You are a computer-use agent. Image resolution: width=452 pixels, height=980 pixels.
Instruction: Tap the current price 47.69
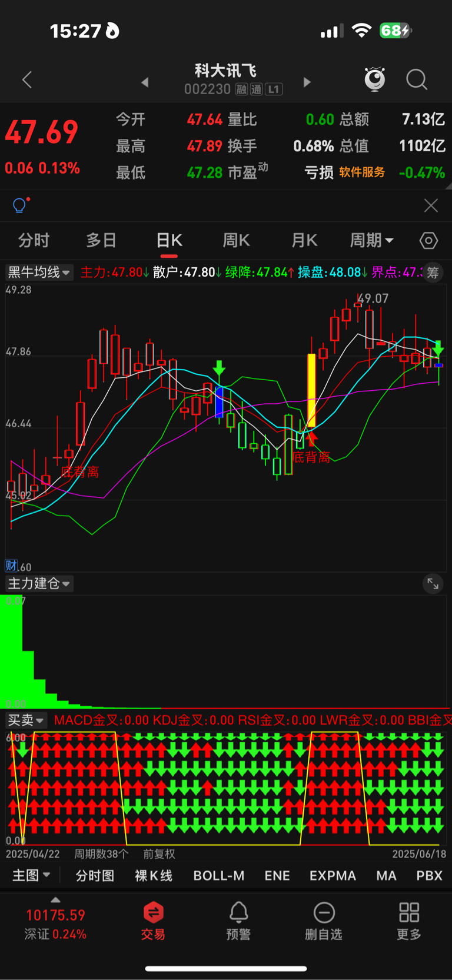click(42, 132)
